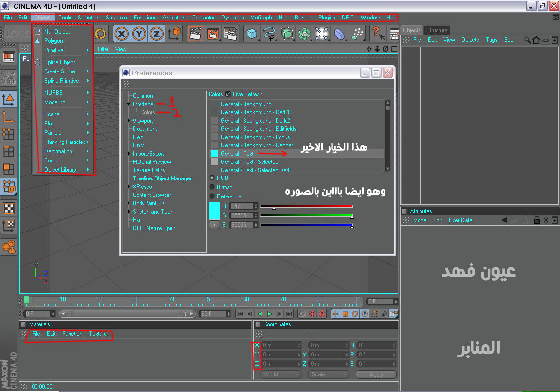The image size is (560, 392).
Task: Collapse the Interface tree node
Action: click(128, 104)
